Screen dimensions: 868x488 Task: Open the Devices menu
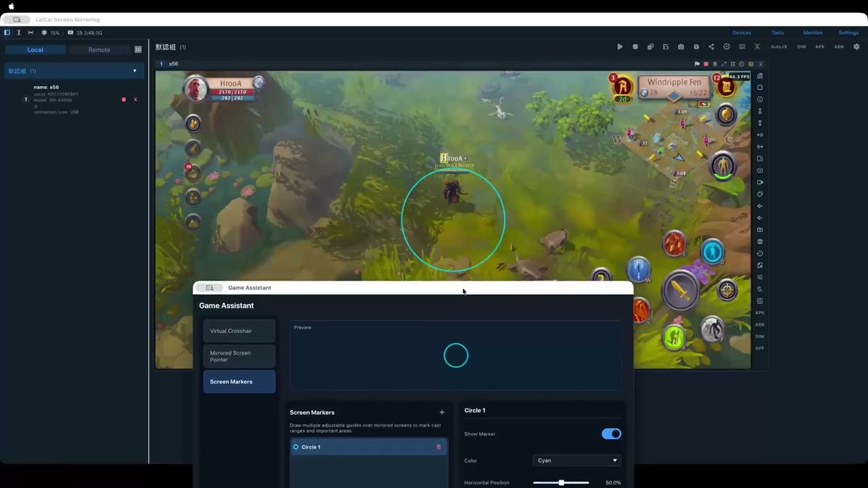tap(741, 33)
